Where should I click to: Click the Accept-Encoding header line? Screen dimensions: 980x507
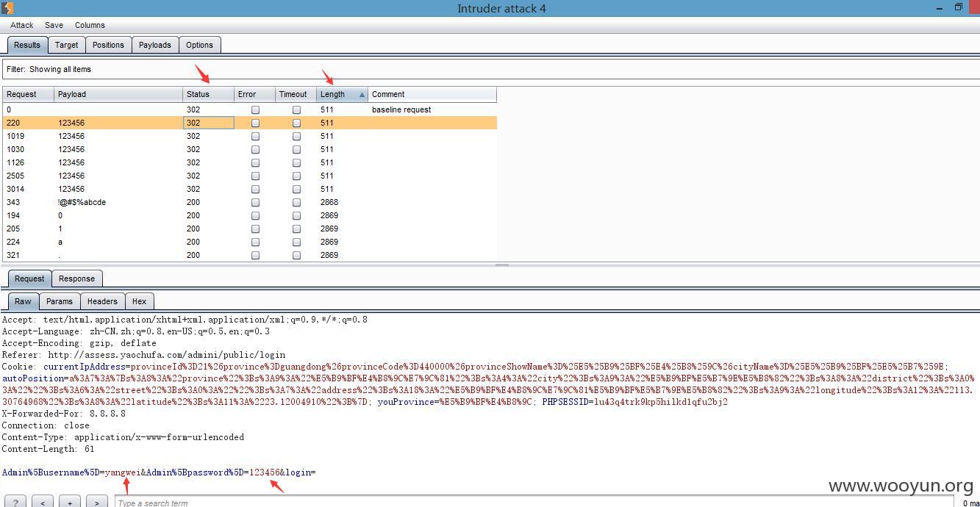(x=79, y=343)
